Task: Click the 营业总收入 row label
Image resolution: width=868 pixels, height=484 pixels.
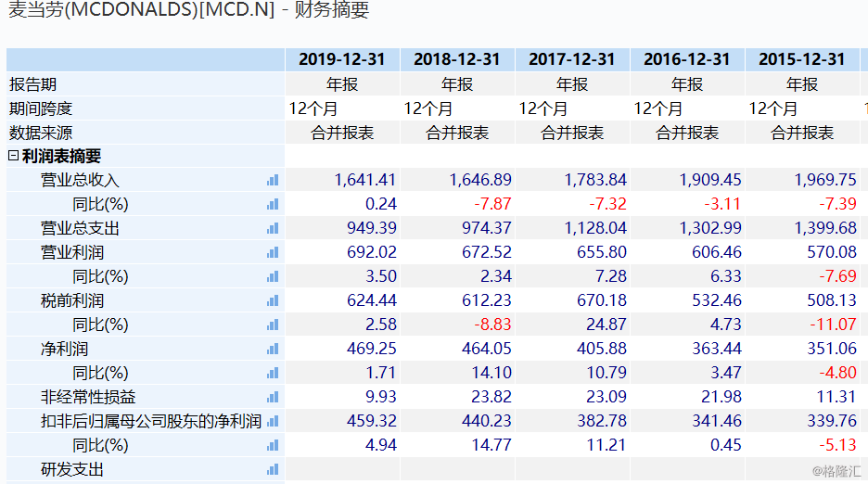Action: [80, 180]
